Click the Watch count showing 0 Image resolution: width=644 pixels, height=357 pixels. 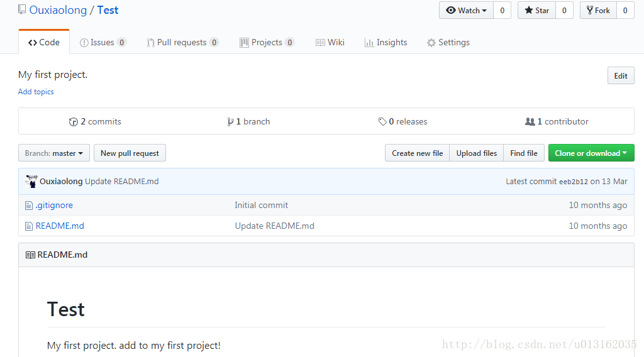click(x=502, y=10)
